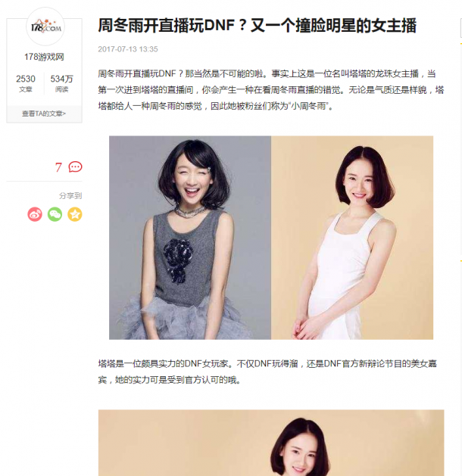Image resolution: width=462 pixels, height=476 pixels.
Task: Share to Qzone star icon
Action: pos(75,214)
